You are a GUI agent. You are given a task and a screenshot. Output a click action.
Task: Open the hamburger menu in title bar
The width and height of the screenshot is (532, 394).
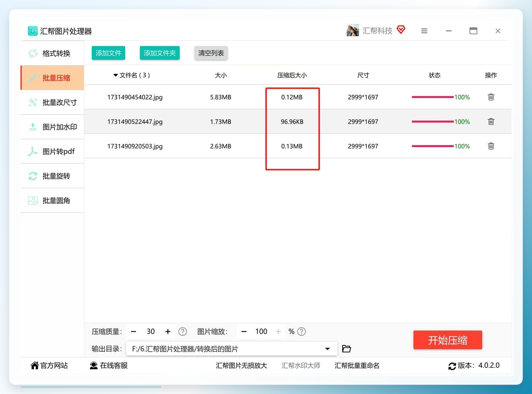424,31
